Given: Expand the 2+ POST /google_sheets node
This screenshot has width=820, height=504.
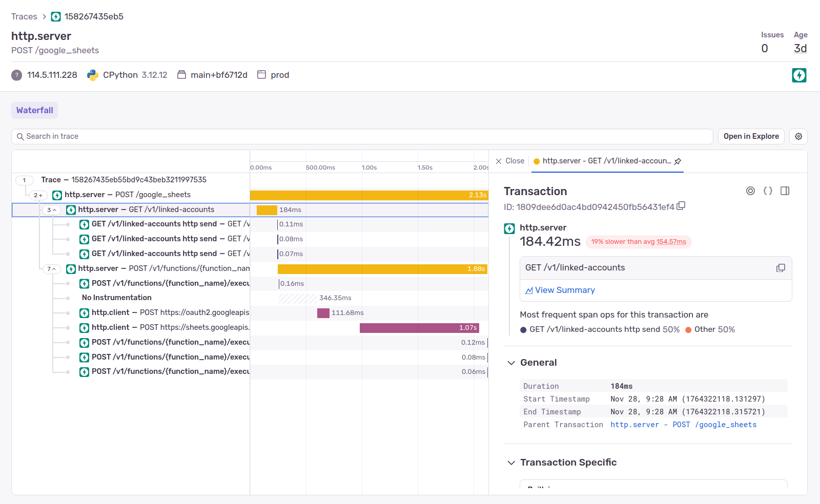Looking at the screenshot, I should [38, 195].
